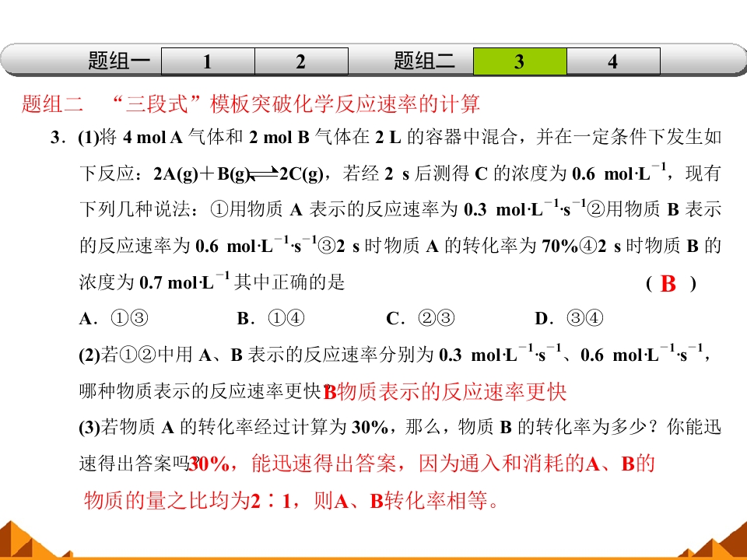Viewport: 747px width, 560px height.
Task: Click the red heading about 三段式 template
Action: pos(250,103)
